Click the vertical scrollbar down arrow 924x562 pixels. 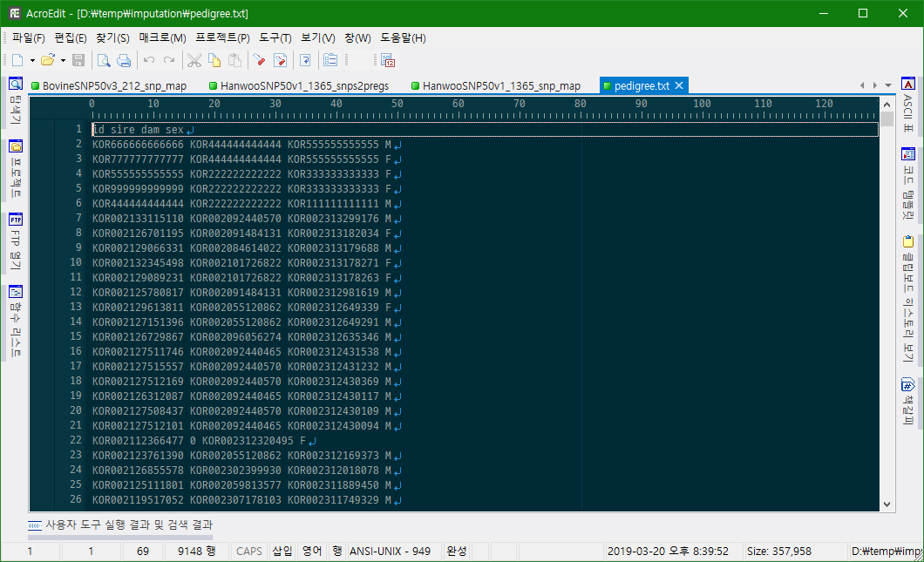(887, 504)
